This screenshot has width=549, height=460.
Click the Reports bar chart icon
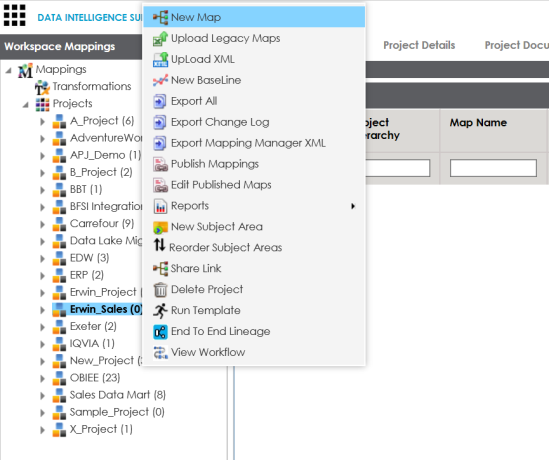point(160,206)
